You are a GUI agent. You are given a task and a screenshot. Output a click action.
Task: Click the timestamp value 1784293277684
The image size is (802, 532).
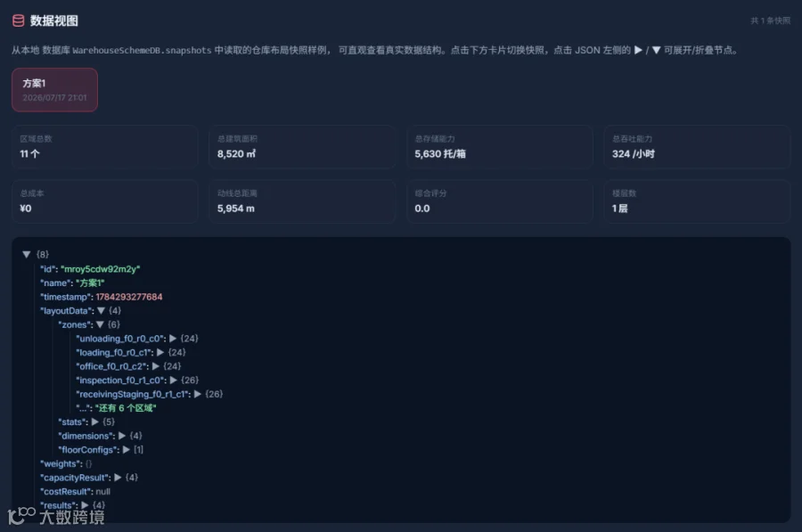tap(129, 297)
